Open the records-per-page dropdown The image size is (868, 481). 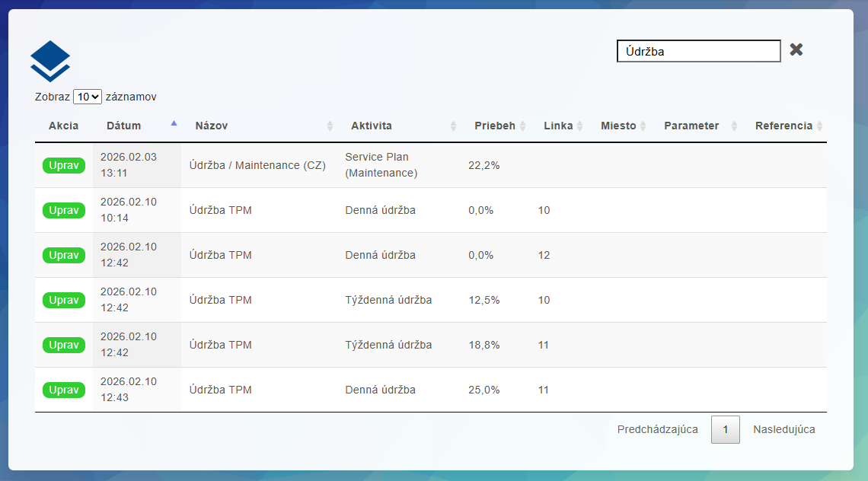point(88,97)
